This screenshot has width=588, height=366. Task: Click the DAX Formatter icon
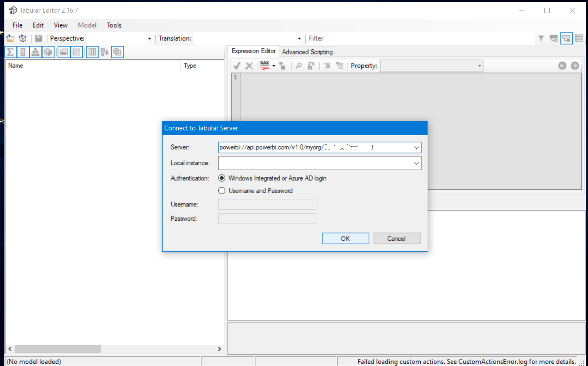click(x=265, y=65)
